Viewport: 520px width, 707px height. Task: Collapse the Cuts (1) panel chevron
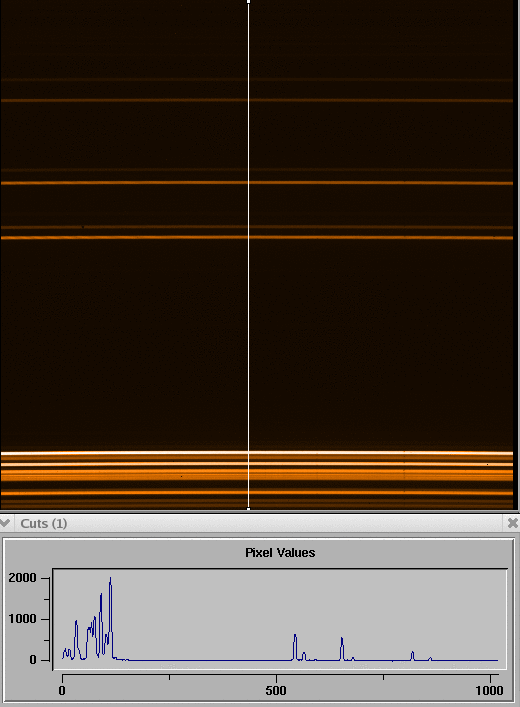coord(5,523)
